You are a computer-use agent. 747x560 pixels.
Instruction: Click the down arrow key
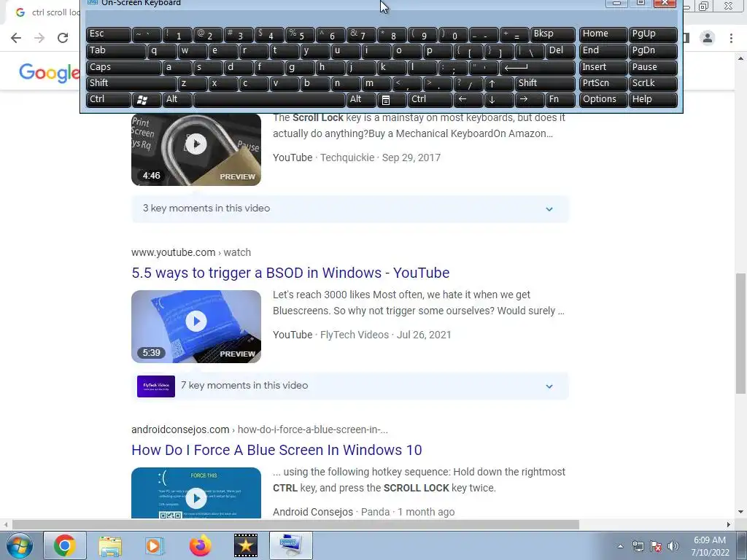[x=499, y=99]
